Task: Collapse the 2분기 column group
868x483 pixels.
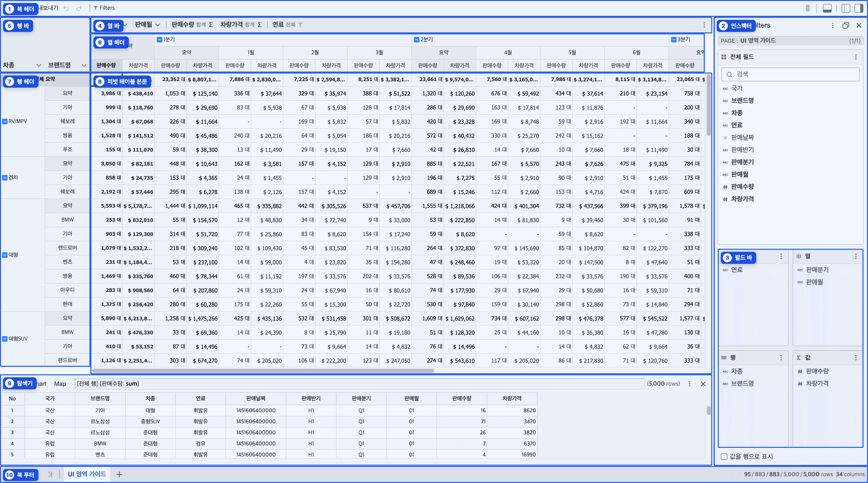Action: click(417, 40)
